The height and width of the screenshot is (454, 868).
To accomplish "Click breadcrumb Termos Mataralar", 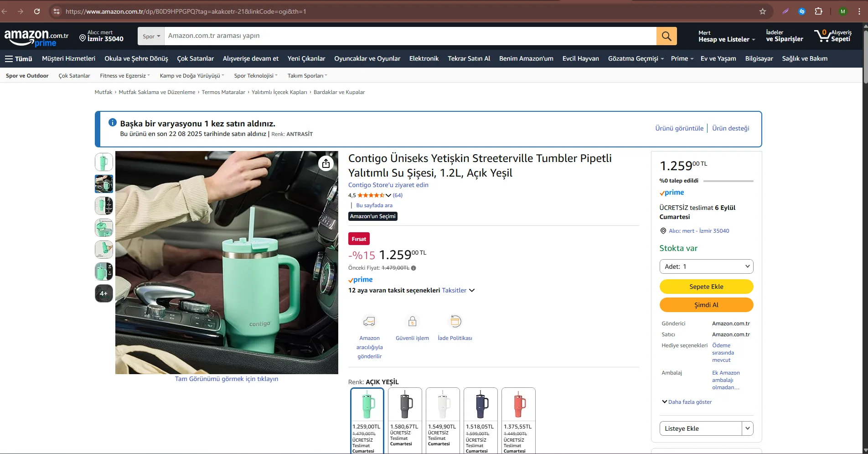I will [x=223, y=92].
